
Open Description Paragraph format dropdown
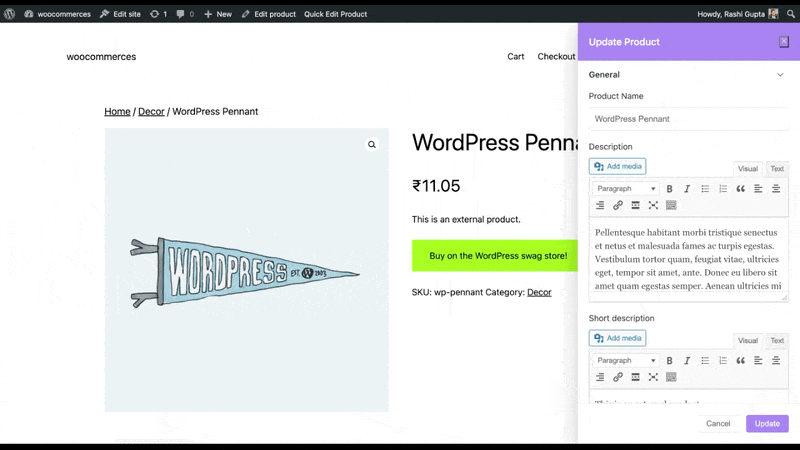[626, 189]
